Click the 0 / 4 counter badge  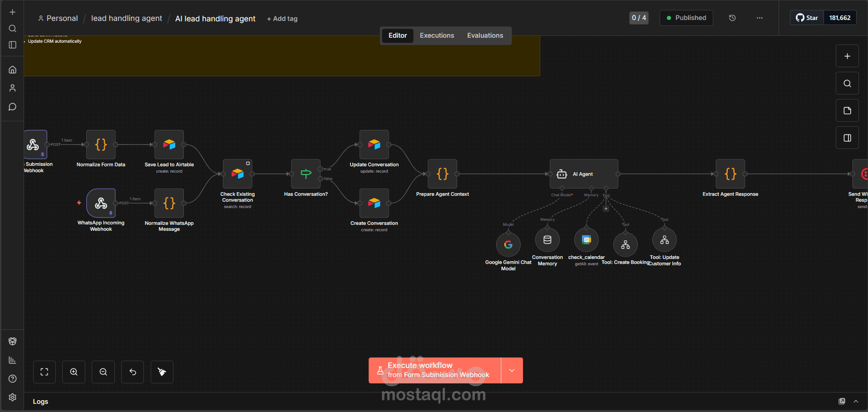(639, 18)
